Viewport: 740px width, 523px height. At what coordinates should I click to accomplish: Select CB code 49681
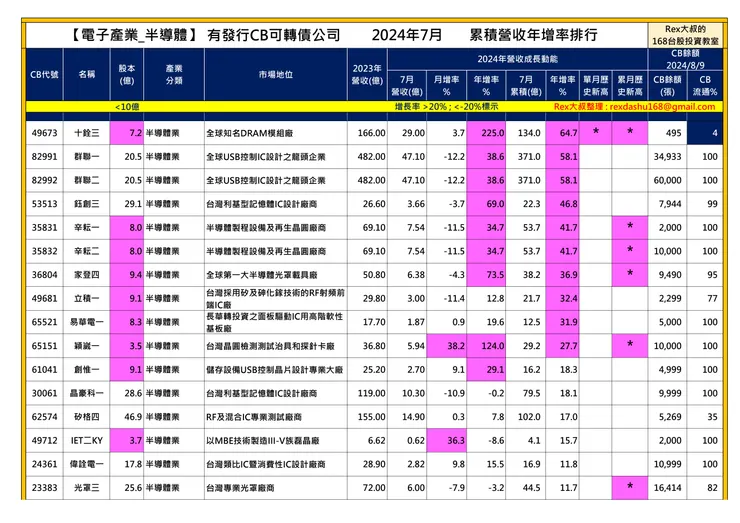coord(44,298)
